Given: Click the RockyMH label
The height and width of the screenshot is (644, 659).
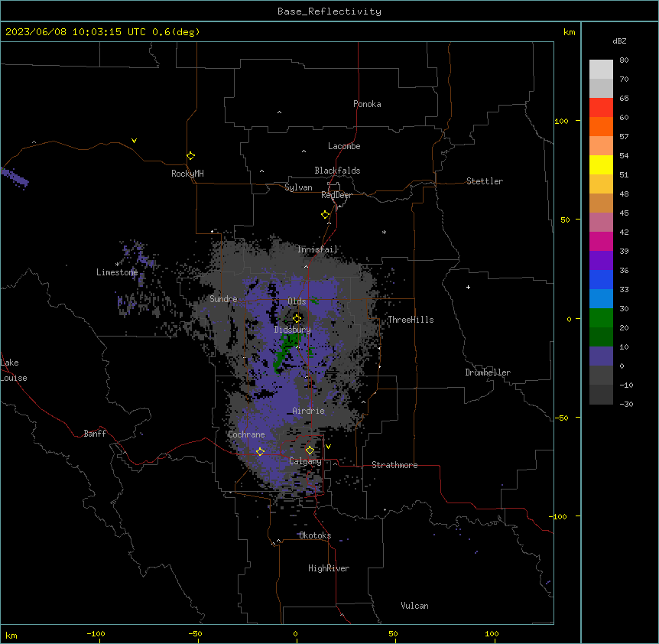Looking at the screenshot, I should (x=187, y=174).
